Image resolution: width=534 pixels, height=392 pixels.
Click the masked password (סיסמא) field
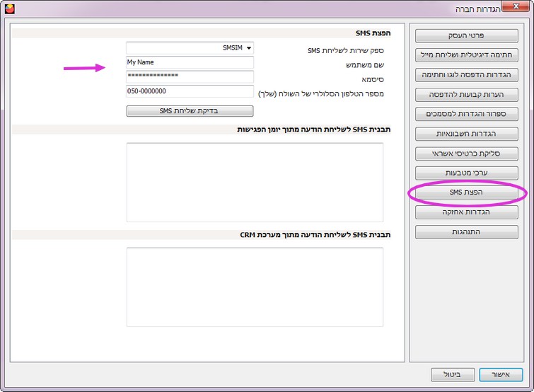coord(190,76)
